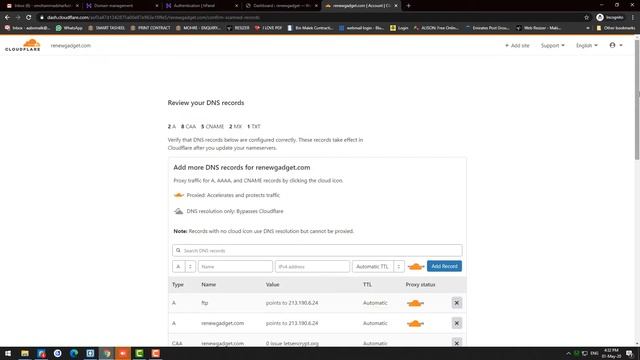Image resolution: width=640 pixels, height=360 pixels.
Task: Open the I LOVE PDF bookmark
Action: tap(268, 28)
